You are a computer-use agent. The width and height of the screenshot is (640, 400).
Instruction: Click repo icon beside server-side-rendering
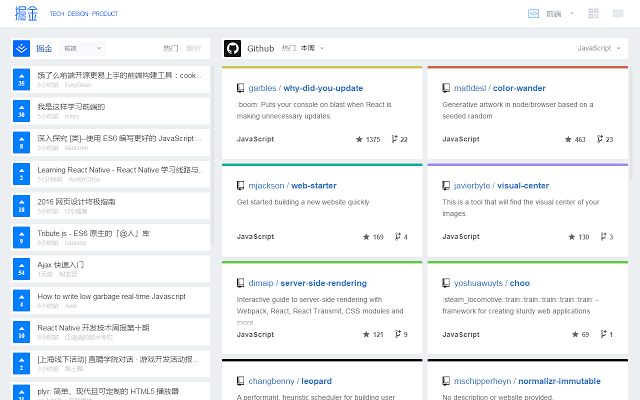tap(240, 283)
